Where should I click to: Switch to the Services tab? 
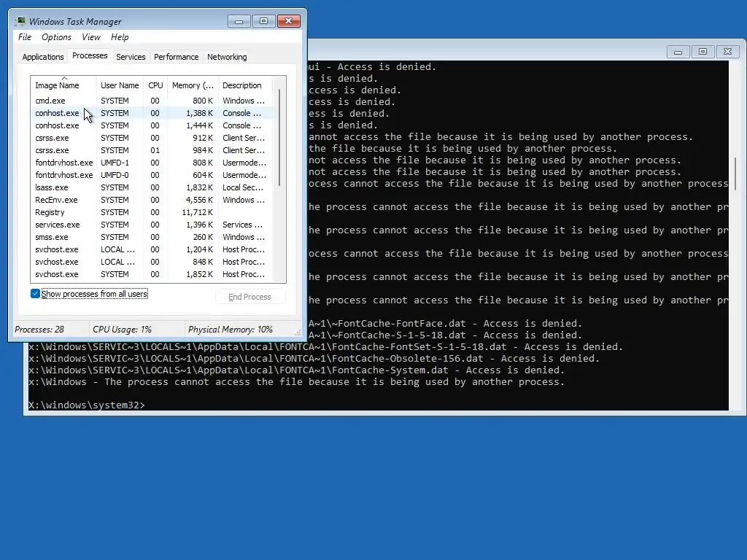131,57
